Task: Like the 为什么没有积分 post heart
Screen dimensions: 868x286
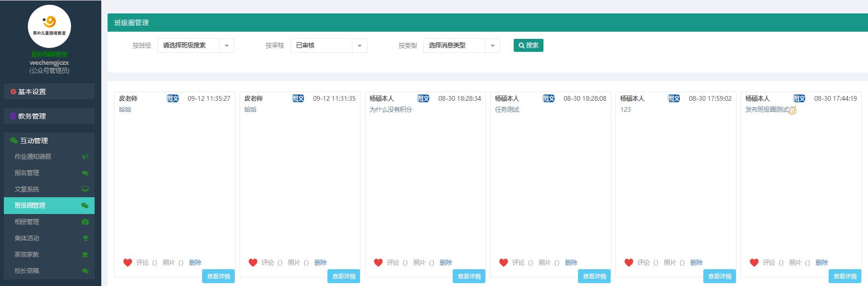Action: [378, 262]
